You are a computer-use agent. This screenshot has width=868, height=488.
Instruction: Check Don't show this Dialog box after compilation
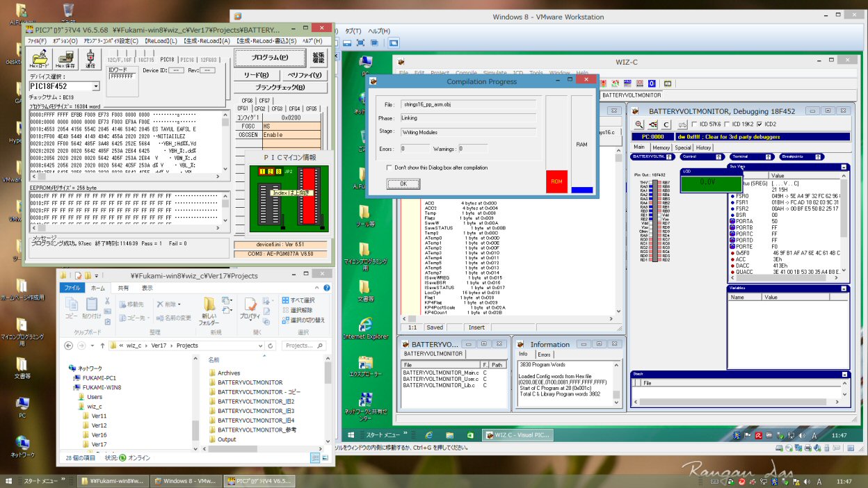click(389, 168)
